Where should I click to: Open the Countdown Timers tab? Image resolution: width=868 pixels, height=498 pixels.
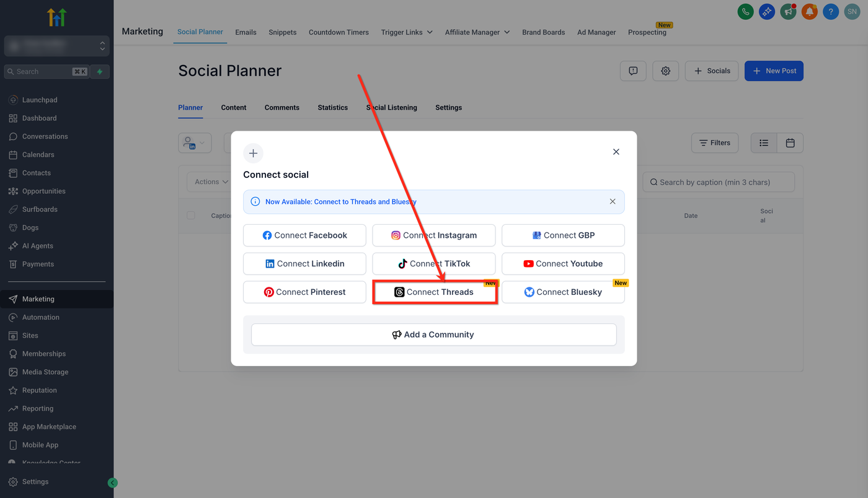[339, 32]
